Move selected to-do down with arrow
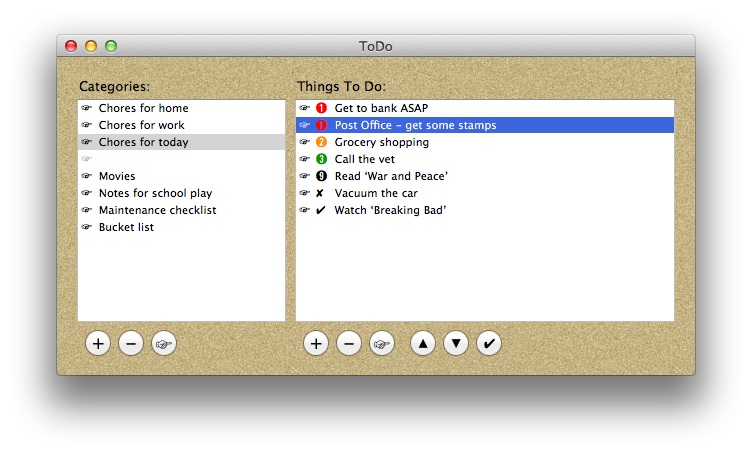This screenshot has height=454, width=752. (456, 343)
